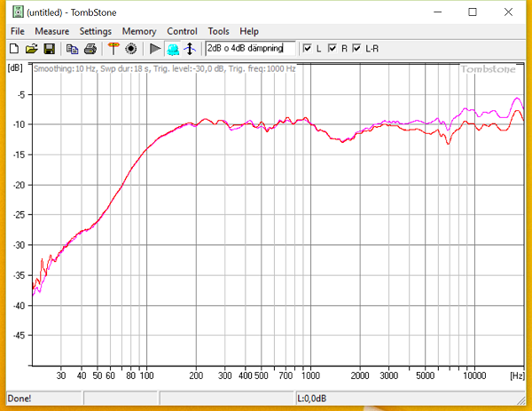The height and width of the screenshot is (411, 532).
Task: Toggle the L channel checkbox
Action: point(307,48)
